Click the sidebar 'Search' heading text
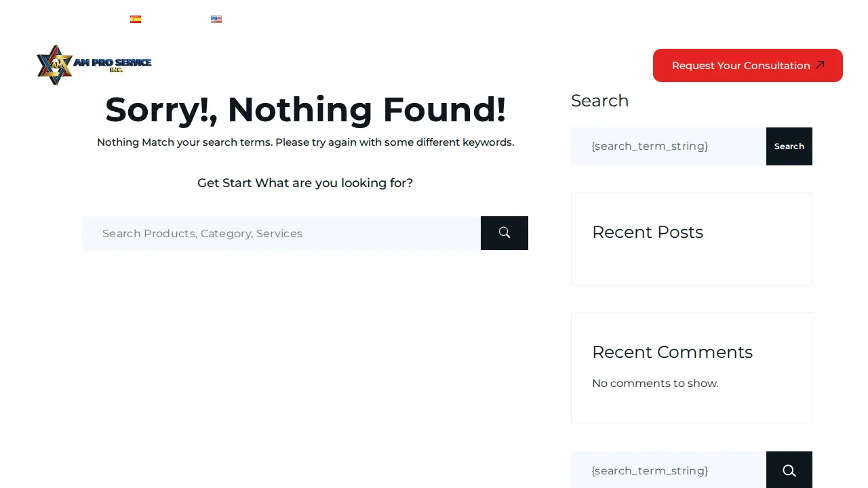 600,100
